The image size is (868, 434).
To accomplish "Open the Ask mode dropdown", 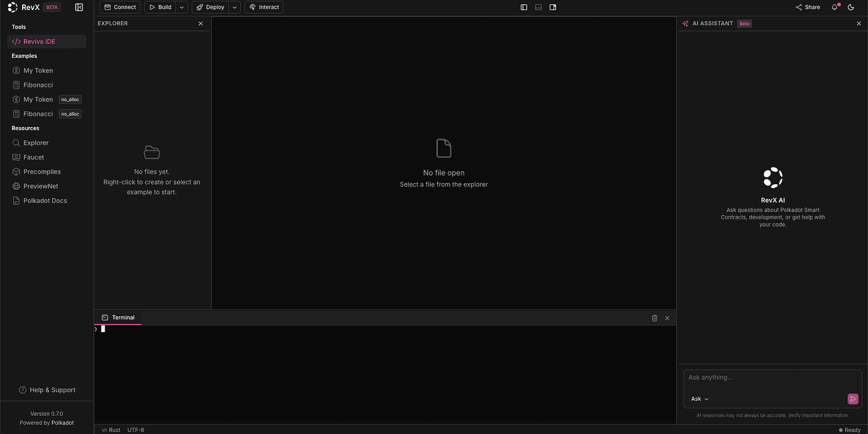I will pos(698,399).
